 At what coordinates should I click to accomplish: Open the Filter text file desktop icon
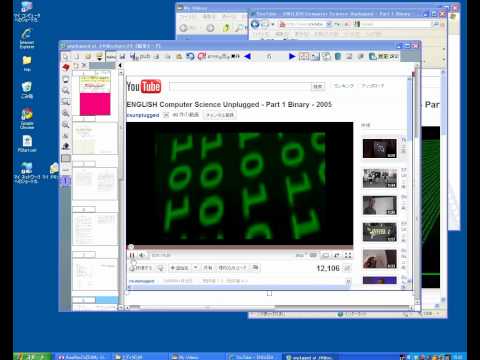pyautogui.click(x=27, y=144)
